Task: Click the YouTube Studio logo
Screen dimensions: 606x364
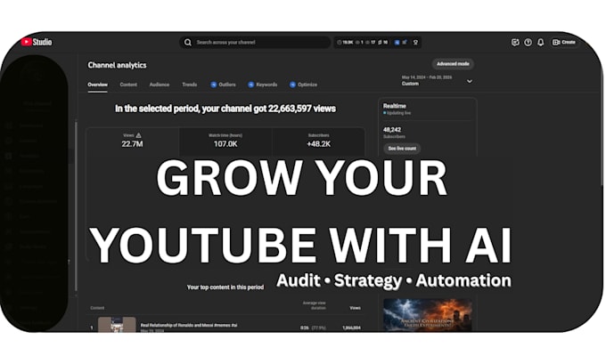Action: pyautogui.click(x=37, y=42)
